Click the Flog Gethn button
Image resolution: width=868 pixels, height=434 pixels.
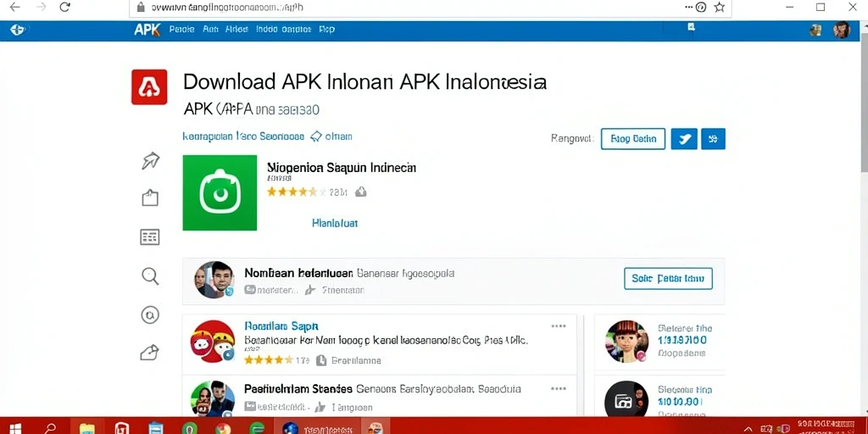[632, 138]
